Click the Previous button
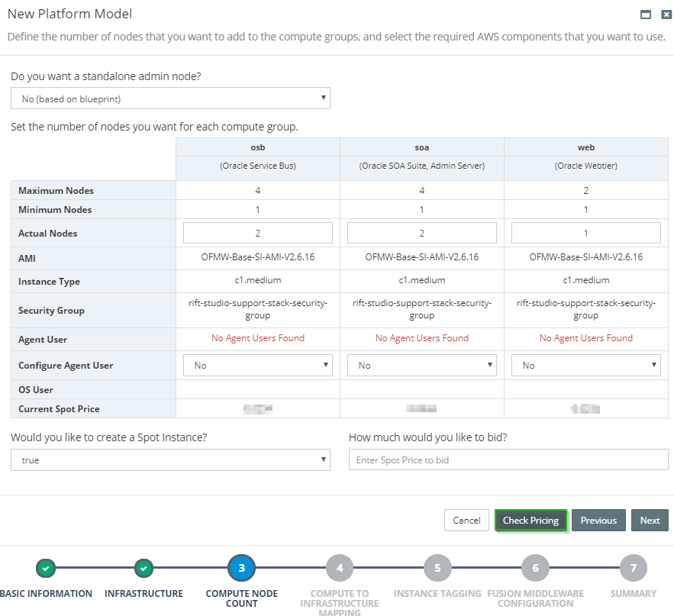The height and width of the screenshot is (616, 674). pos(598,520)
